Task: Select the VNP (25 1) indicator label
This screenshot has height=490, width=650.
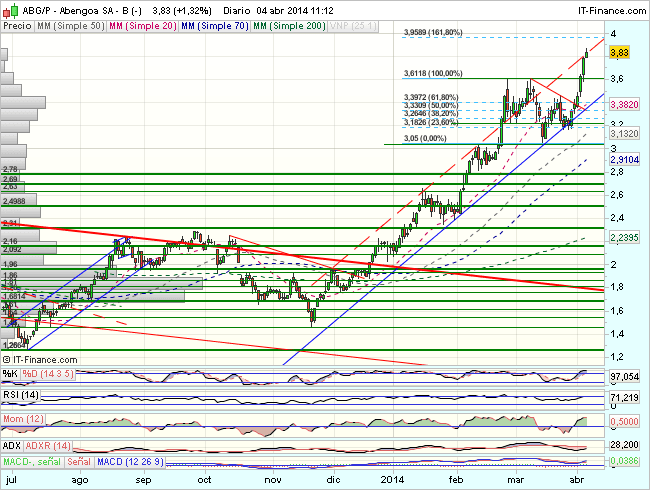Action: coord(353,26)
